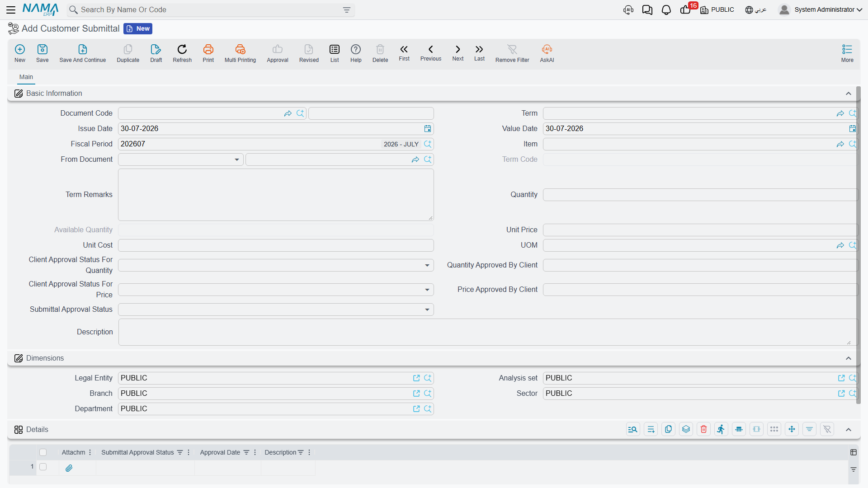This screenshot has width=868, height=488.
Task: Open AskAI assistant
Action: pyautogui.click(x=547, y=53)
